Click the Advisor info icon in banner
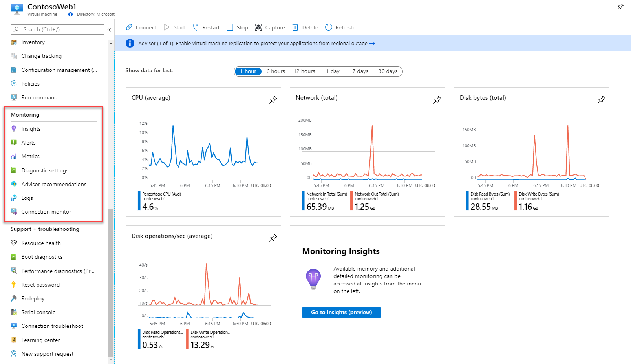The width and height of the screenshot is (631, 364). click(x=130, y=43)
